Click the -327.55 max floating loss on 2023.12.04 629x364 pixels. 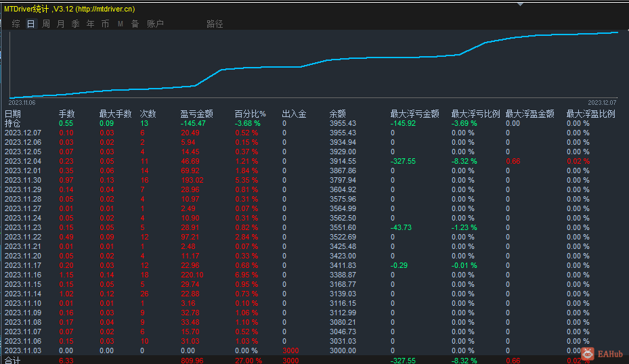403,161
